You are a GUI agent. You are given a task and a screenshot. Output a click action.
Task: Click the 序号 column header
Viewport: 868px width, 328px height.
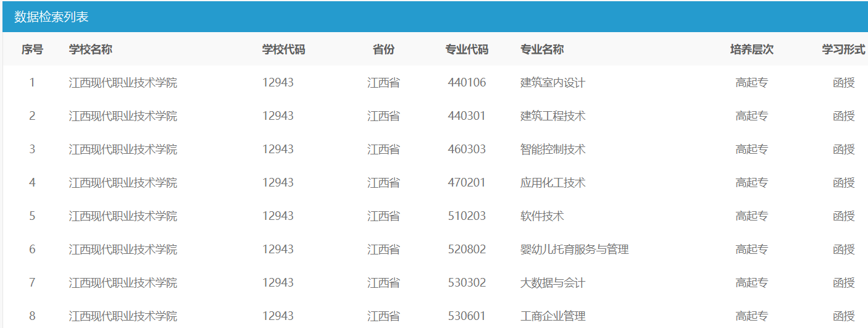(32, 49)
